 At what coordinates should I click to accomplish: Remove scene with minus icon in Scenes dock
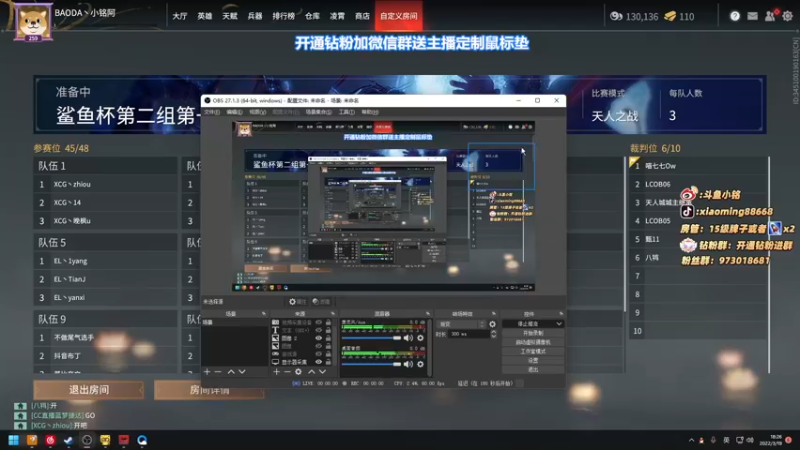218,371
